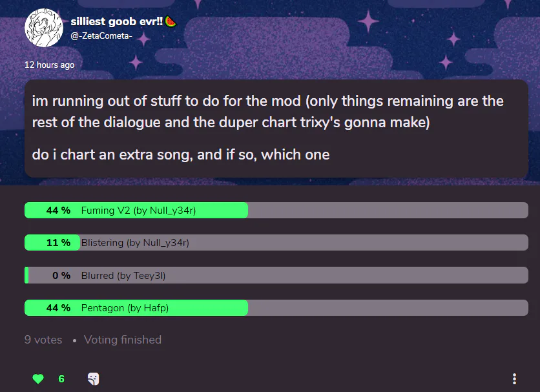This screenshot has width=540, height=392.
Task: Click the watermelon emoji beside the name
Action: (x=171, y=21)
